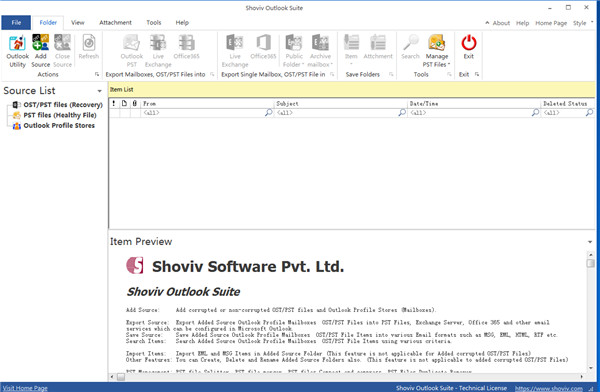Click the Subject filter search magnifier
Screen dimensions: 600x392
pos(402,113)
